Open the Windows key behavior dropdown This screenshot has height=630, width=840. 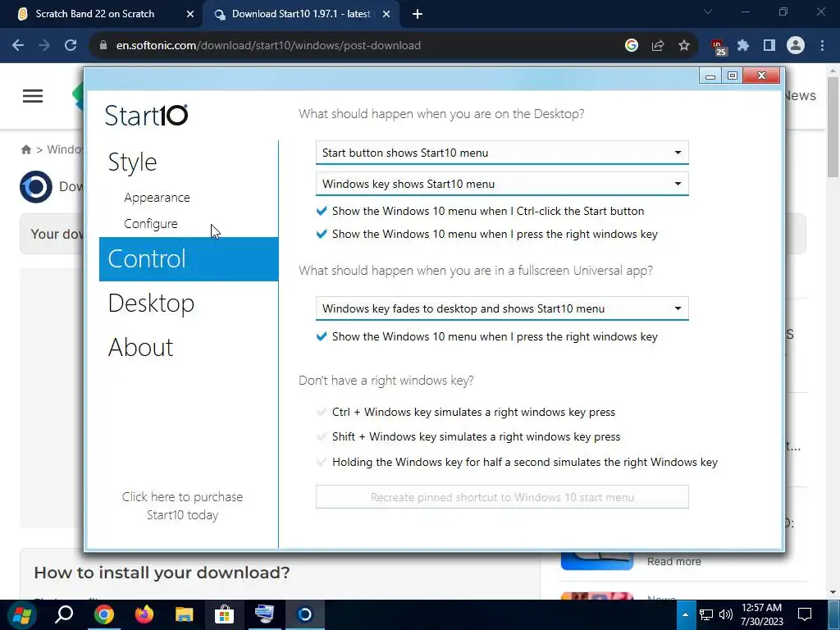(502, 184)
